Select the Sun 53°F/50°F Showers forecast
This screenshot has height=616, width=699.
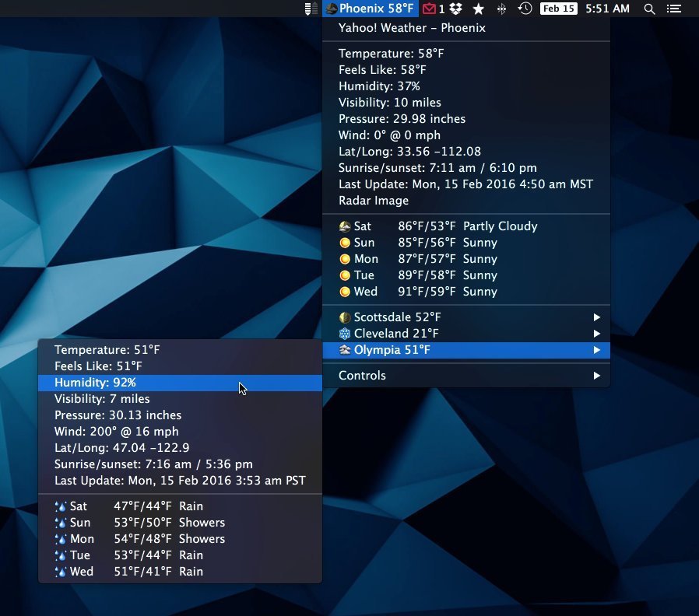pyautogui.click(x=180, y=523)
